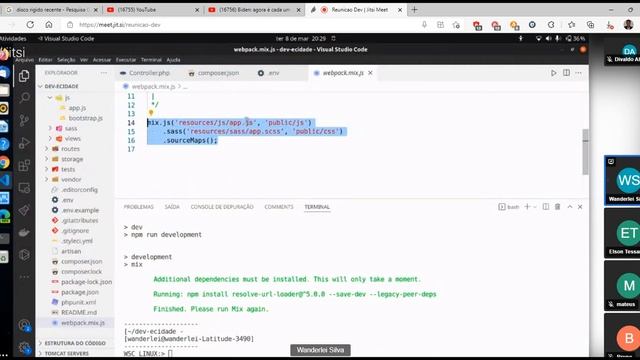Open the Terminal menu in the menu bar
Image resolution: width=640 pixels, height=360 pixels.
pyautogui.click(x=151, y=60)
